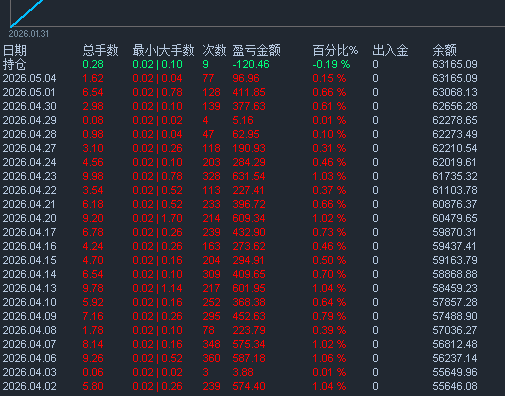Screen dimensions: 505x396
Task: Click the 次数 column header
Action: point(214,50)
